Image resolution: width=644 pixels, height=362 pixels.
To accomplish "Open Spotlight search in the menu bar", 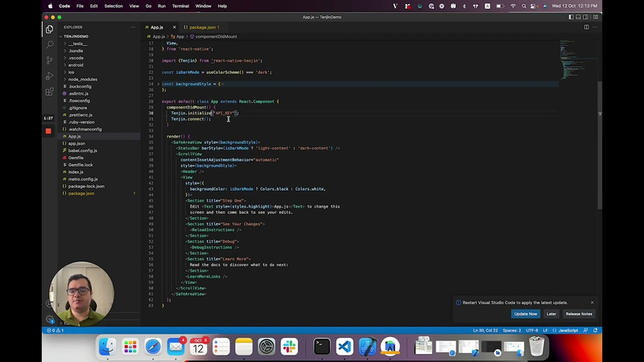I will 524,6.
